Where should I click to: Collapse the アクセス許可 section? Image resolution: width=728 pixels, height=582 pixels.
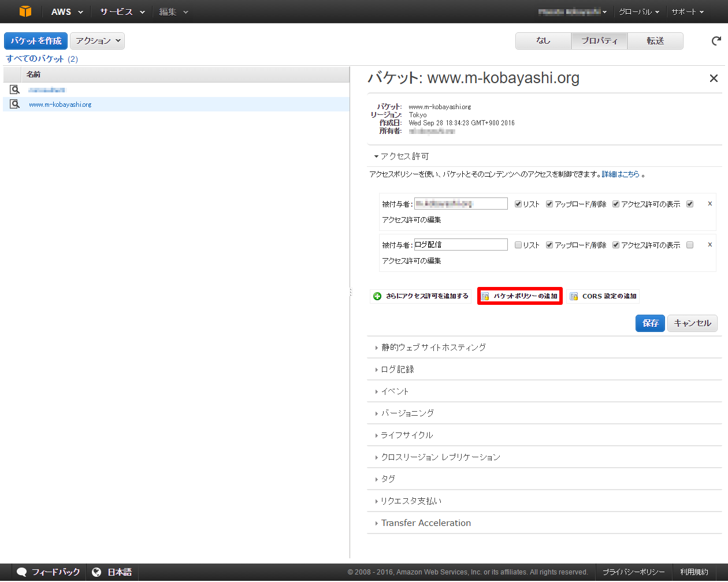coord(402,156)
